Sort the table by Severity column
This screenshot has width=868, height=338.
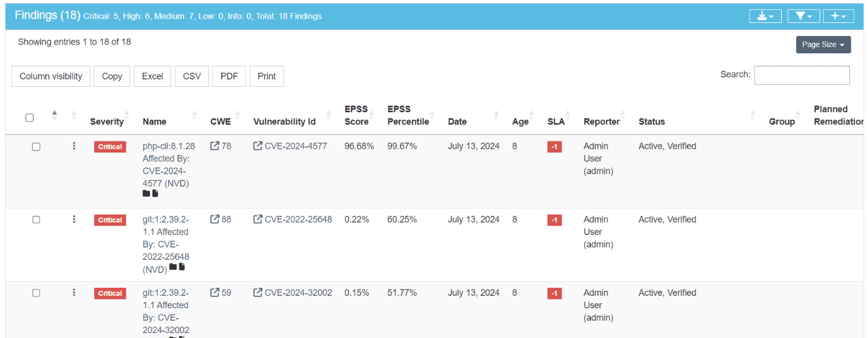tap(107, 122)
